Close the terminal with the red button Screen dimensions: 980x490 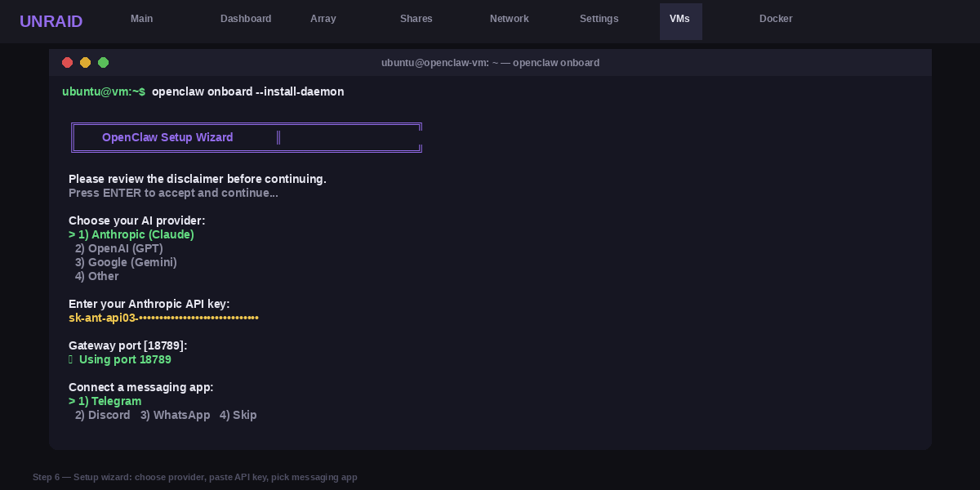[x=67, y=63]
